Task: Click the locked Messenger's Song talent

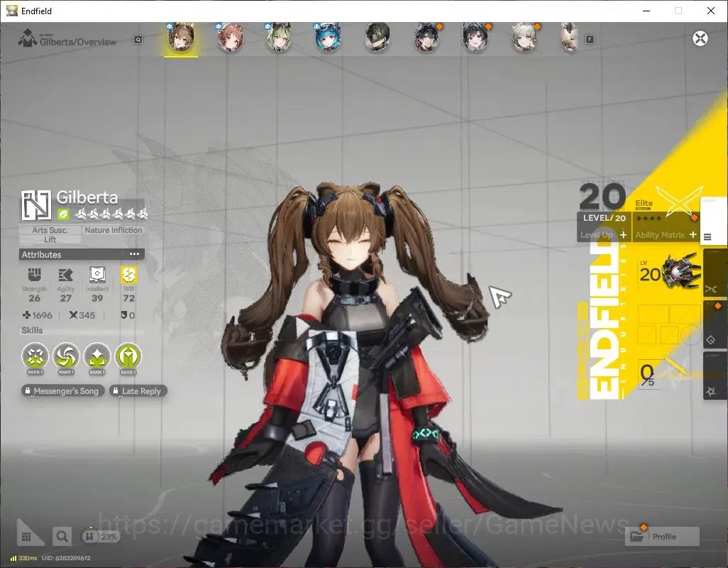Action: click(x=62, y=391)
